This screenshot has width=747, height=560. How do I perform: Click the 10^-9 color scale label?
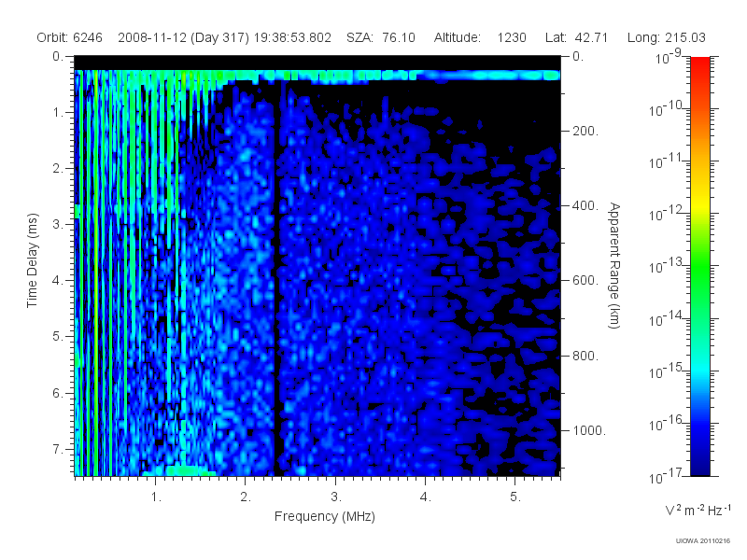click(x=669, y=57)
